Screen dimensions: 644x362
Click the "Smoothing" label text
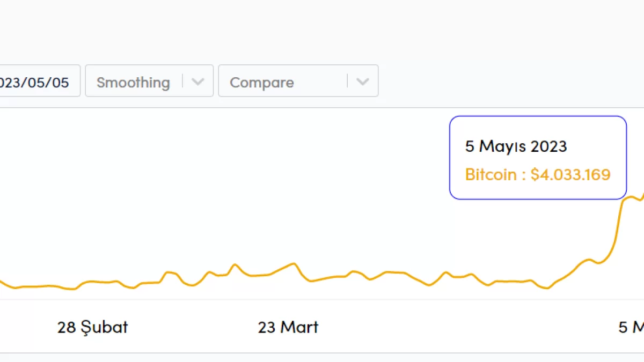click(133, 83)
